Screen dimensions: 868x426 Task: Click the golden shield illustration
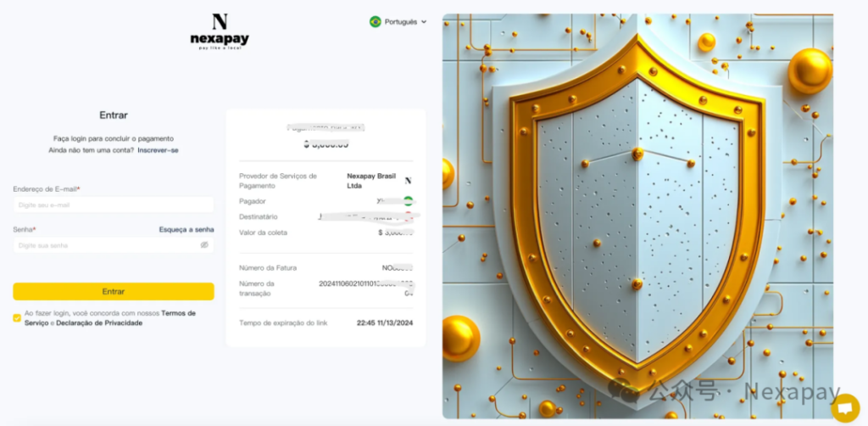(x=637, y=216)
